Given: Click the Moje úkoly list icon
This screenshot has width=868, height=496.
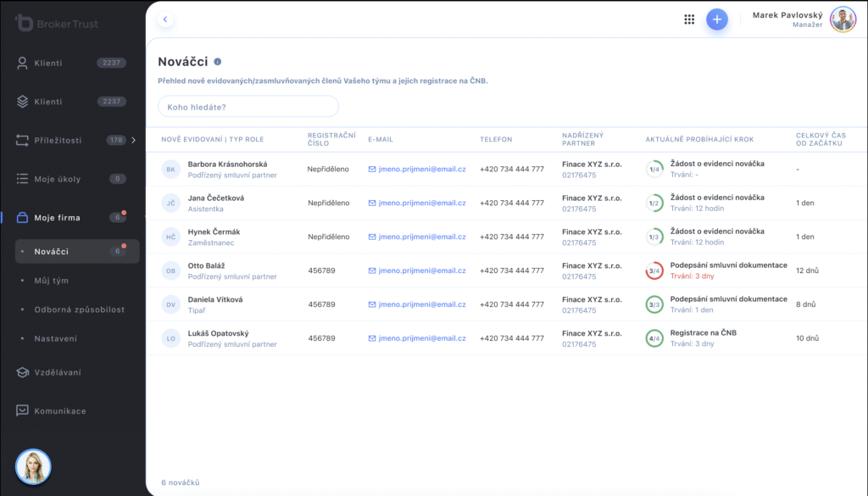Looking at the screenshot, I should pos(22,179).
